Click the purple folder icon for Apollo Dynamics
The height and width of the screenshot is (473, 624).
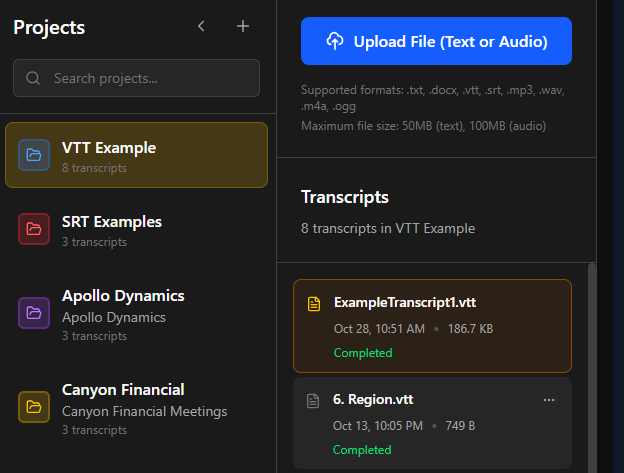click(34, 313)
